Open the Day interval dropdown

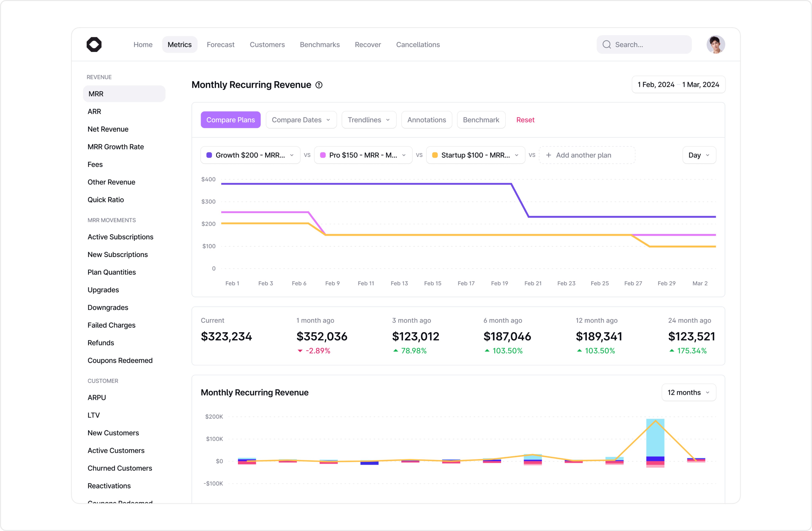pyautogui.click(x=699, y=155)
